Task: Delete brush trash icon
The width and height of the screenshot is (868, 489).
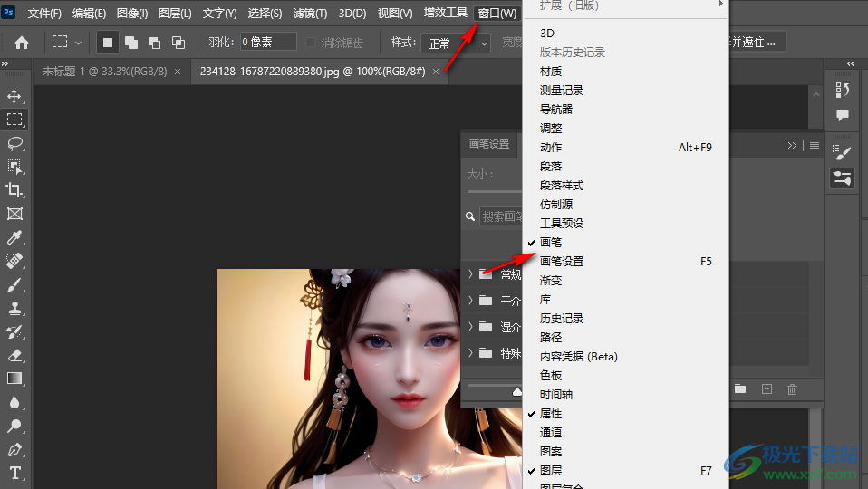Action: point(792,388)
